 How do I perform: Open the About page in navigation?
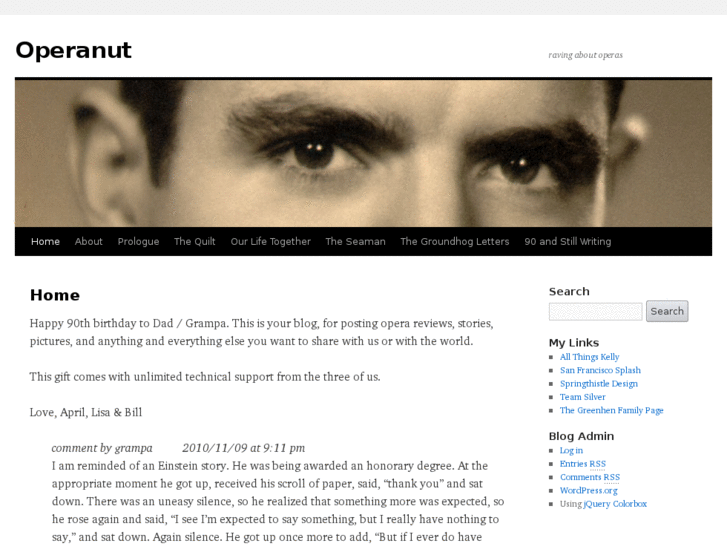89,241
